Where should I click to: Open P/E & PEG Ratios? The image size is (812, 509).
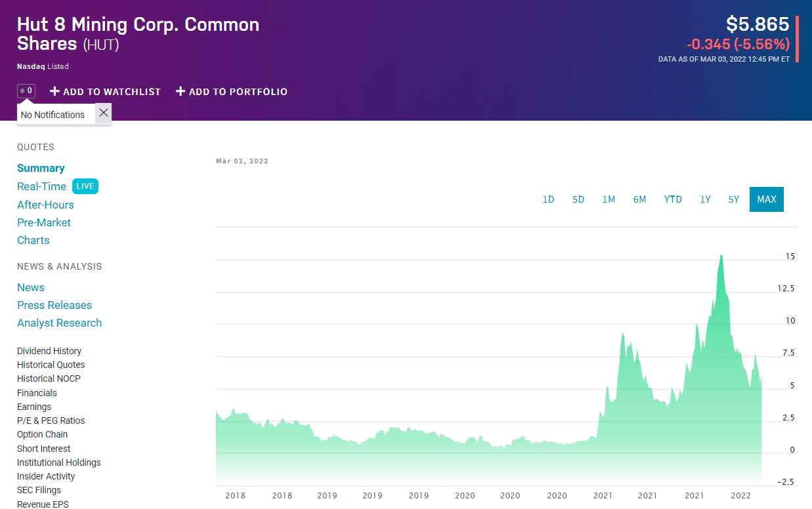(51, 420)
